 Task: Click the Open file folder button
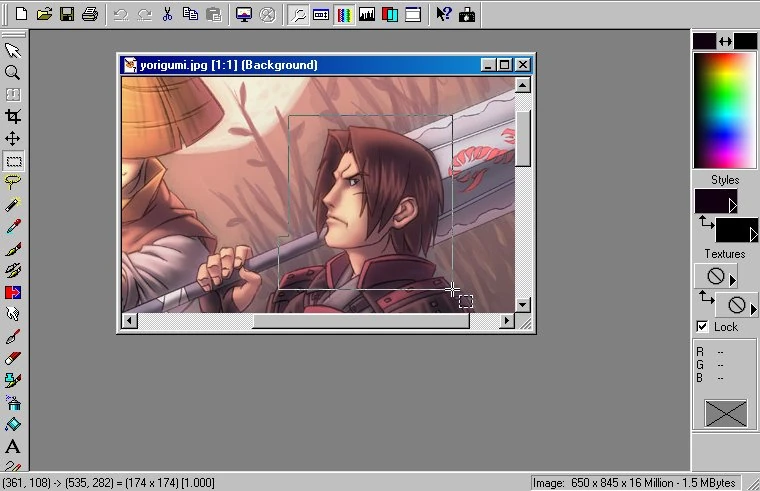(x=44, y=14)
